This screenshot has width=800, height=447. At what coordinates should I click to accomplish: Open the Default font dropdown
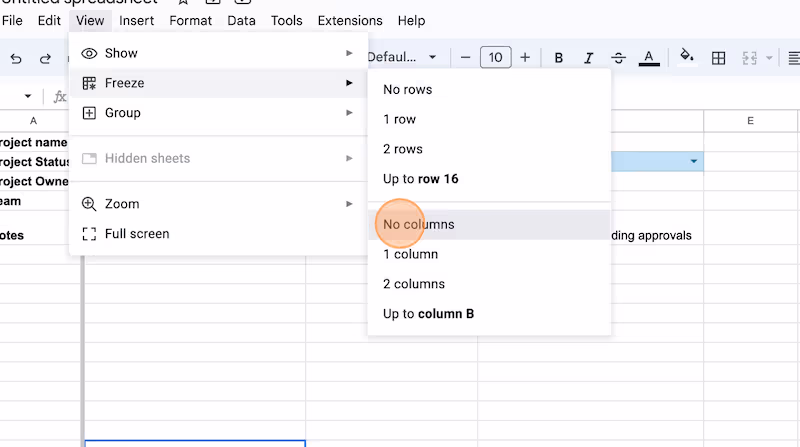(x=402, y=57)
